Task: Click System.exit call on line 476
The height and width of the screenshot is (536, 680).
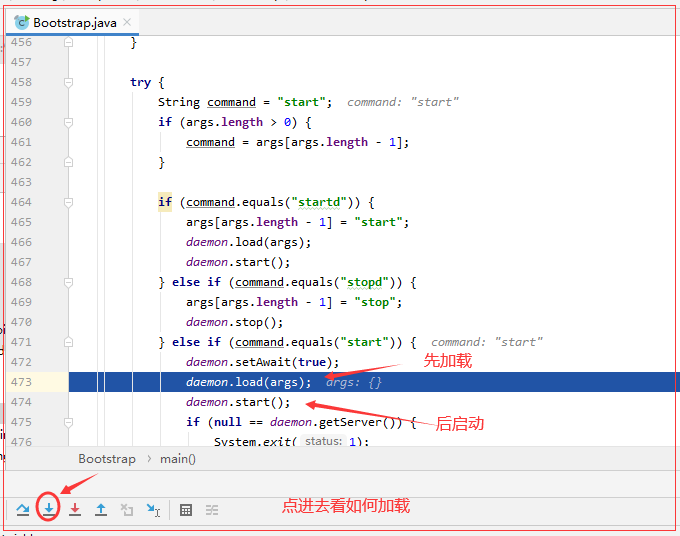Action: (x=291, y=441)
